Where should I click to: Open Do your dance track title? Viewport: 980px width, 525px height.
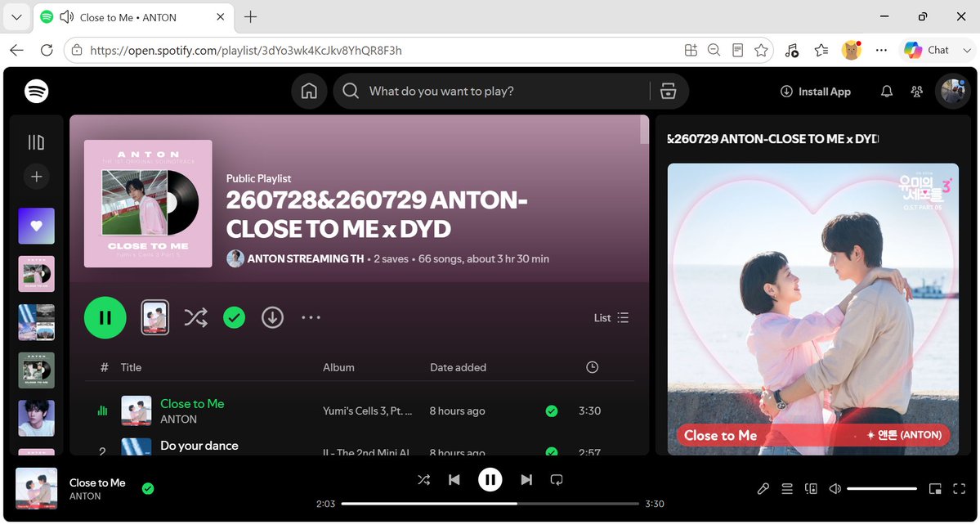(x=199, y=446)
